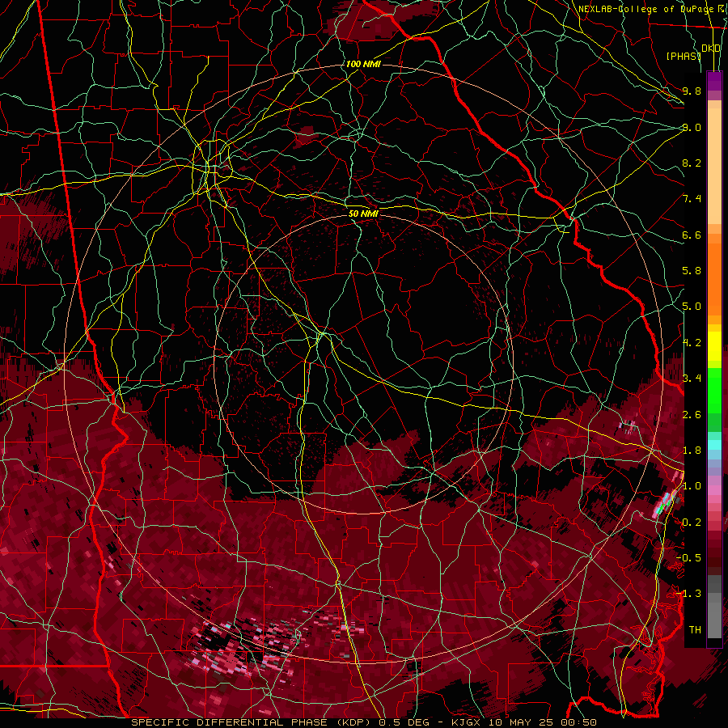Click the 5.0 value on the color scale
The height and width of the screenshot is (728, 728).
(692, 307)
